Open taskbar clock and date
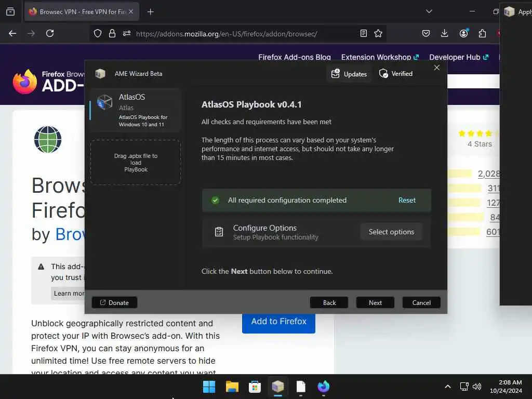The width and height of the screenshot is (532, 399). (x=506, y=387)
